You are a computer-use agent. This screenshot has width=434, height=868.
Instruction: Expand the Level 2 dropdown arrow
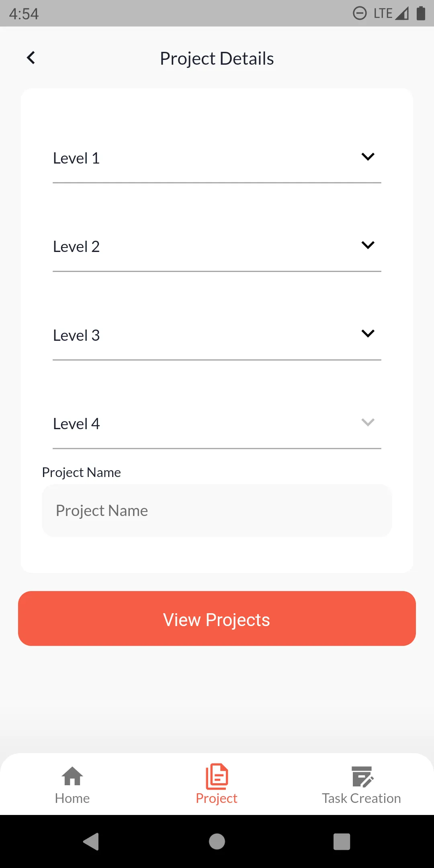[x=368, y=245]
